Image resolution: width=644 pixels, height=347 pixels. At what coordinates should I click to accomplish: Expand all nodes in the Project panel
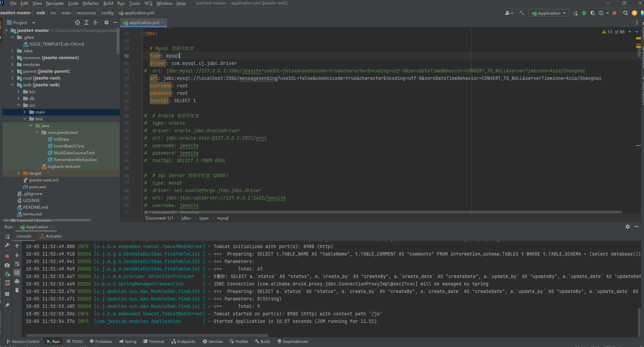86,22
